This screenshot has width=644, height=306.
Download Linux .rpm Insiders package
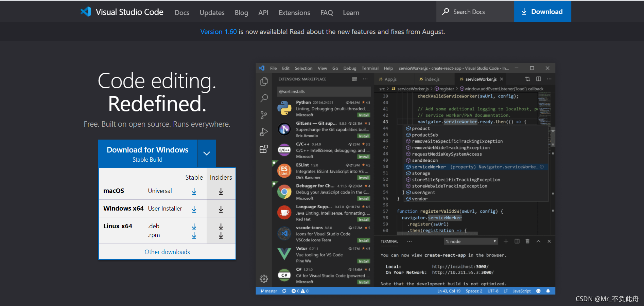click(221, 235)
